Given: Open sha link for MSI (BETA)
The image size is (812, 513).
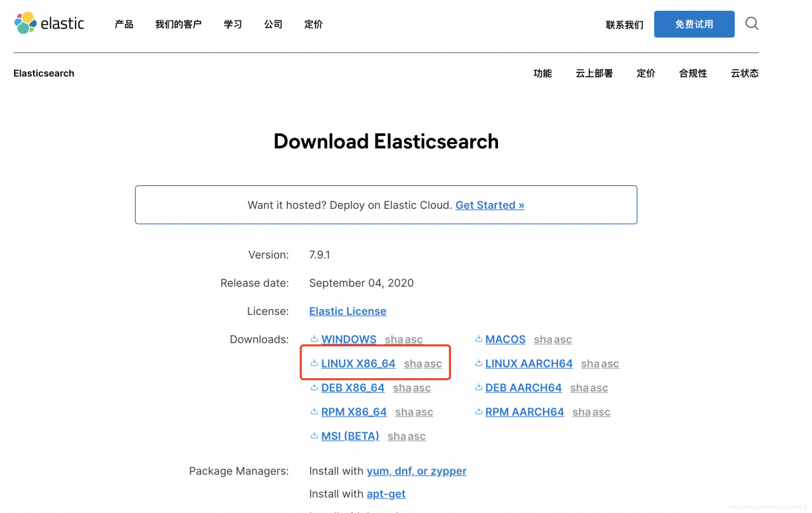Looking at the screenshot, I should point(396,436).
